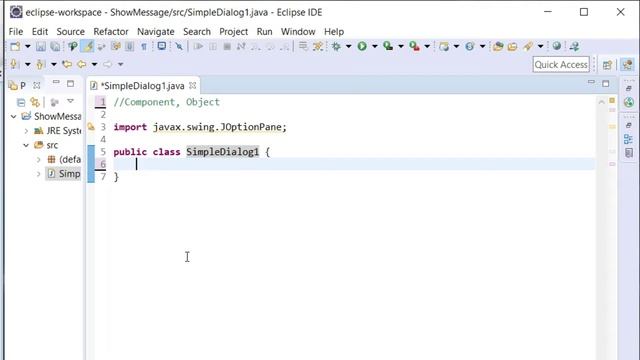Open the Refactor menu
Screen dimensions: 640x360
point(111,31)
